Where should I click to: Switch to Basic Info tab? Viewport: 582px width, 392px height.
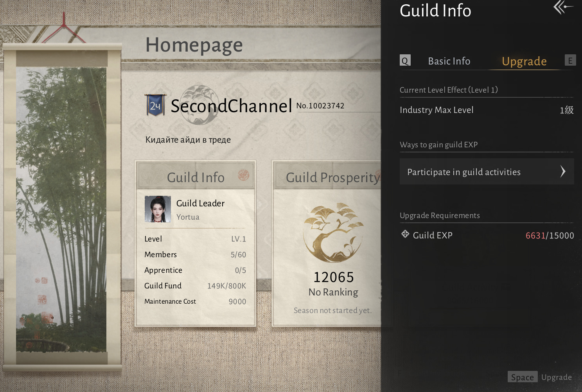pyautogui.click(x=449, y=61)
